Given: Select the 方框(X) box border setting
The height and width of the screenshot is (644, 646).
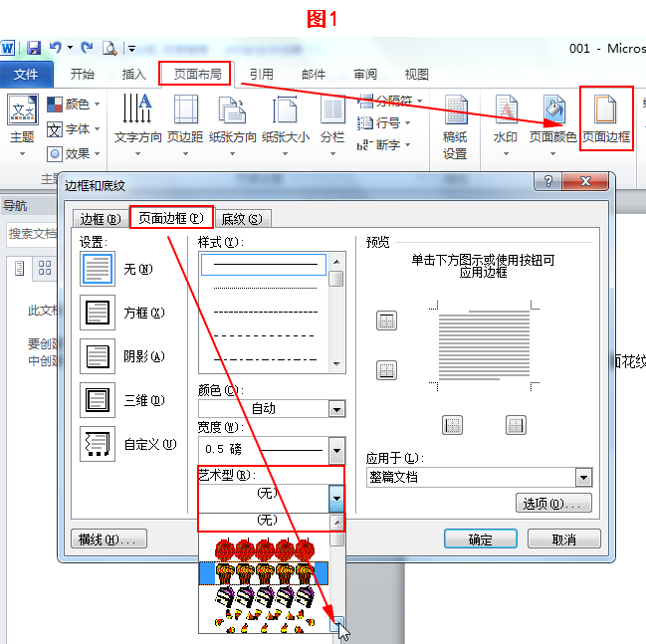Looking at the screenshot, I should 98,313.
